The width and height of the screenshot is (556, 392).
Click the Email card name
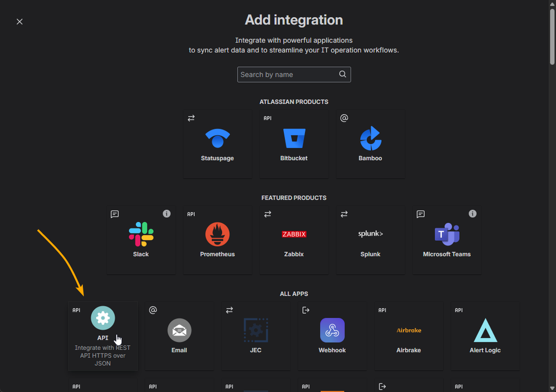click(x=179, y=350)
